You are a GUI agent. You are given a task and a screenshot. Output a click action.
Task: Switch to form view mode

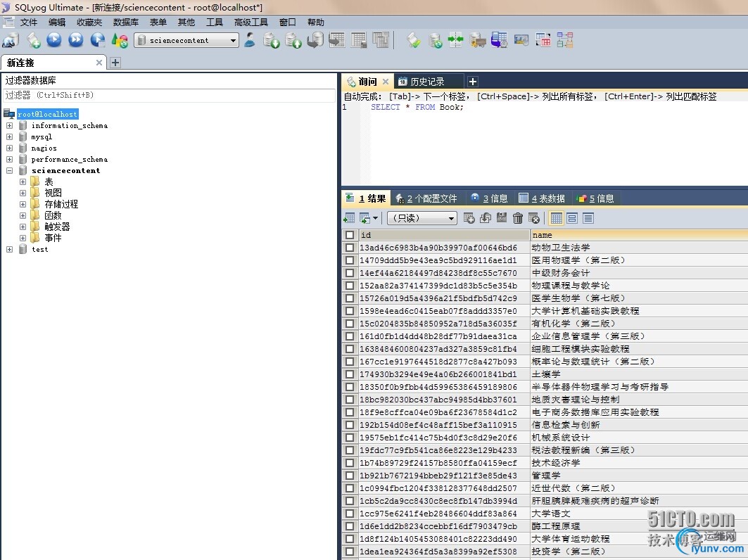pyautogui.click(x=572, y=219)
